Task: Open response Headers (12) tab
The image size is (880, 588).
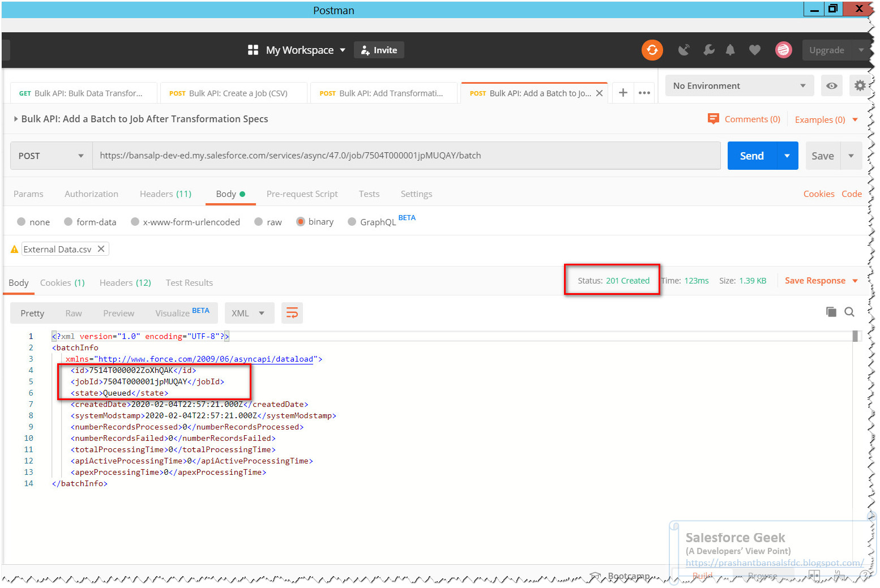Action: [125, 282]
